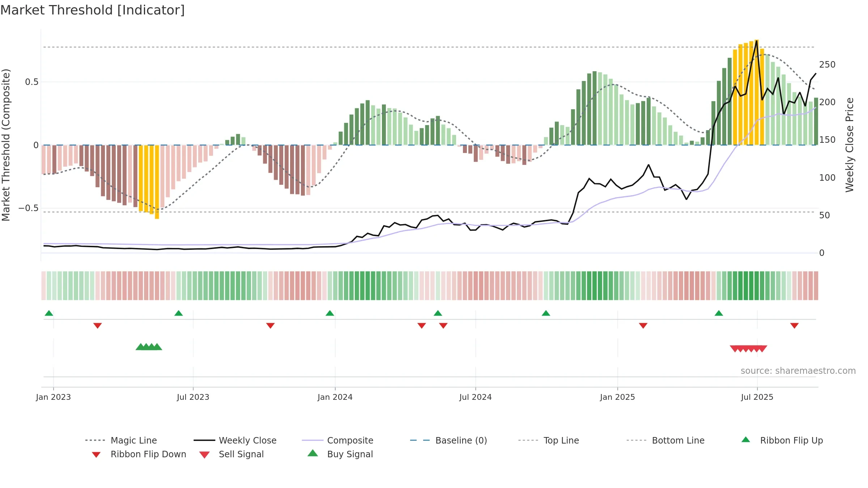This screenshot has height=488, width=868.
Task: Toggle the Top Line legend entry
Action: tap(548, 440)
